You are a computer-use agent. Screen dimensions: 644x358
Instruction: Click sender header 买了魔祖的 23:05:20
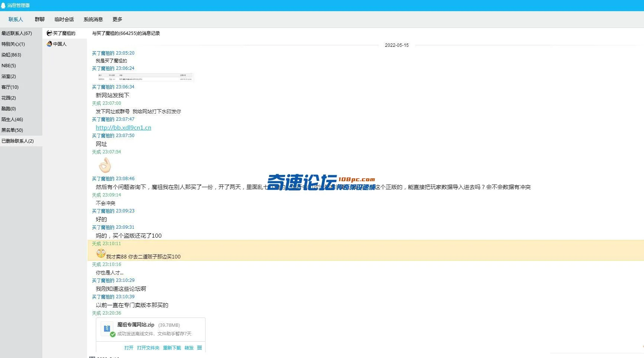(113, 53)
